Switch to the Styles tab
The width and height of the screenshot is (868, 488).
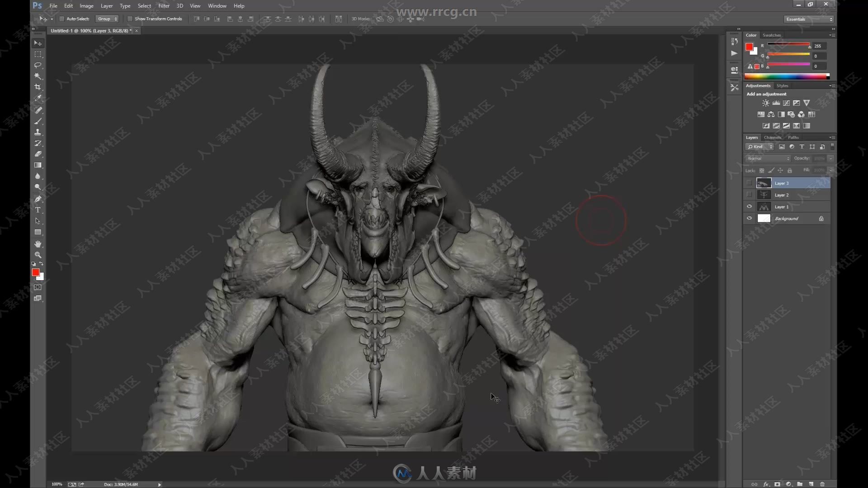(x=782, y=86)
